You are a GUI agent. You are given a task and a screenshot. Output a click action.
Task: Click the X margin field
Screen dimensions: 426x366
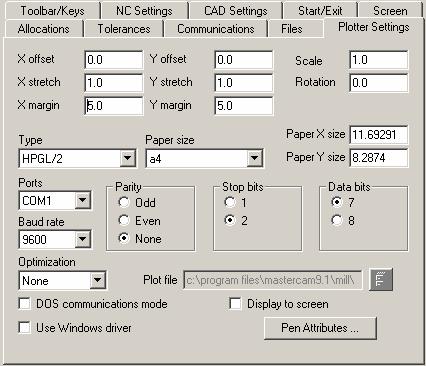[114, 106]
